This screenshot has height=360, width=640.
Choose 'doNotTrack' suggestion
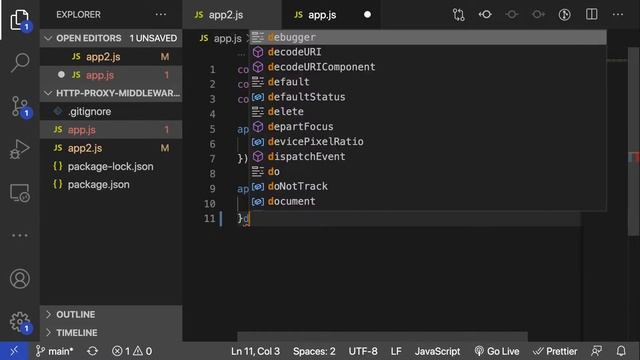(428, 186)
